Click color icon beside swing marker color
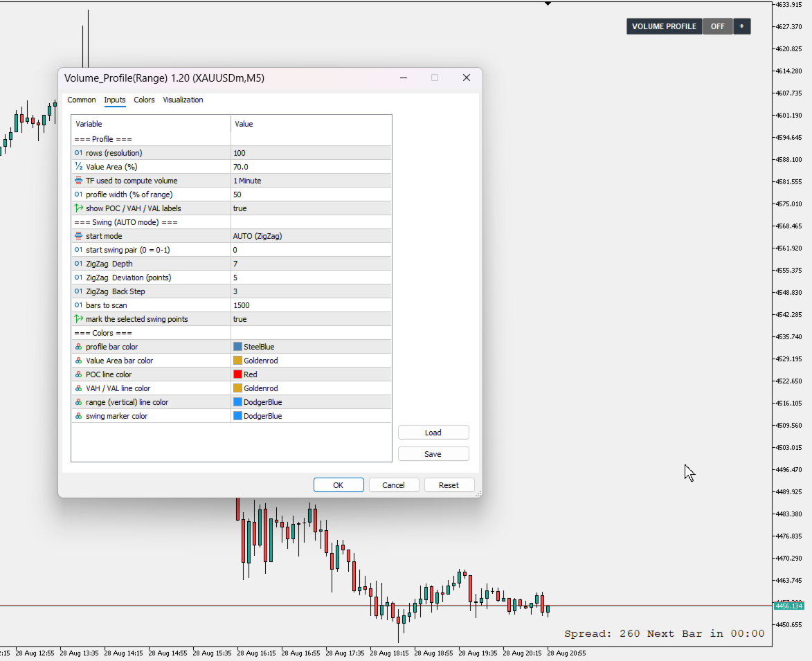Screen dimensions: 812x661 pos(78,416)
